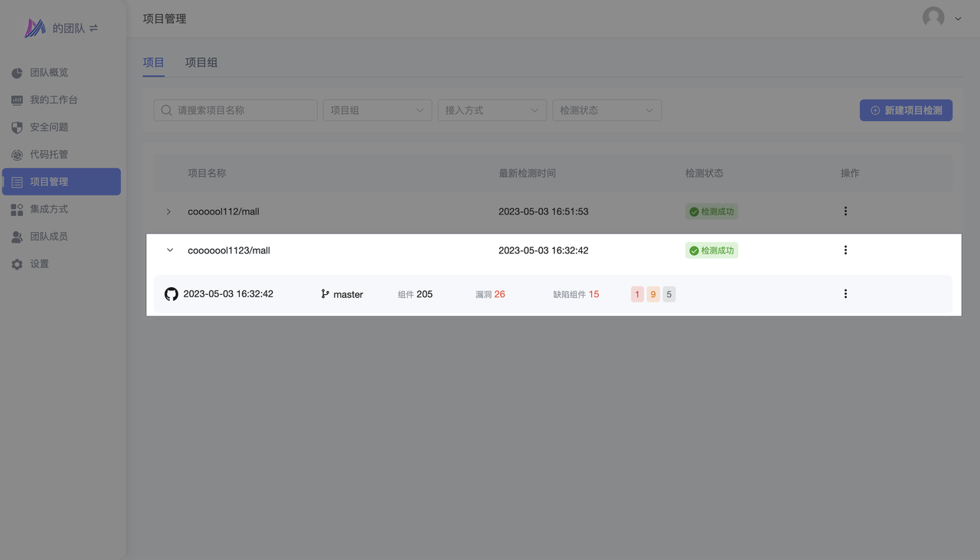Open 集成方式 in the sidebar

tap(49, 209)
